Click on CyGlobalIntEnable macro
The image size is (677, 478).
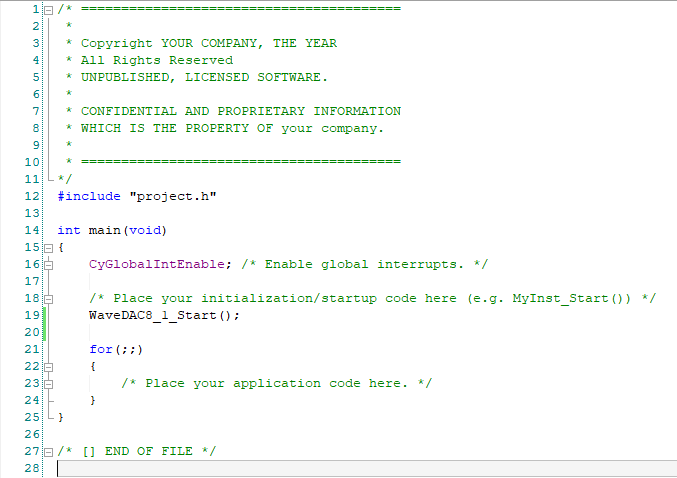(x=157, y=264)
